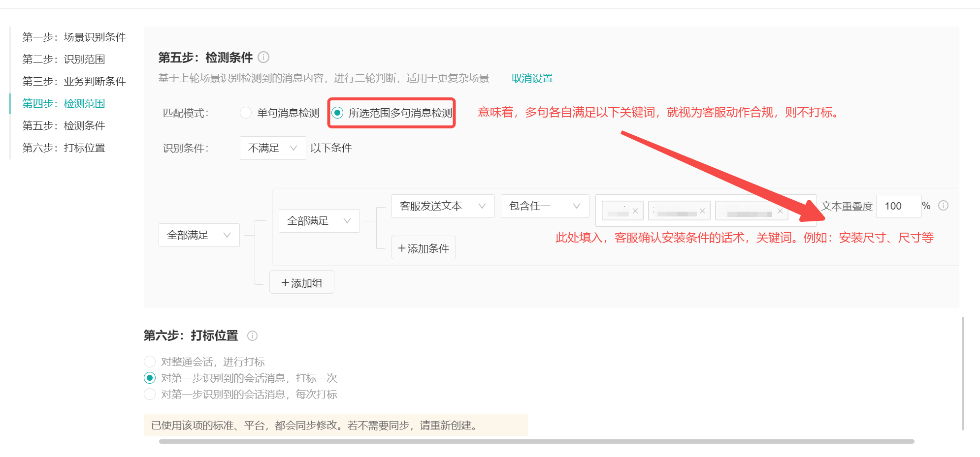Remove the third keyword tag
Image resolution: width=980 pixels, height=457 pixels.
click(x=780, y=211)
